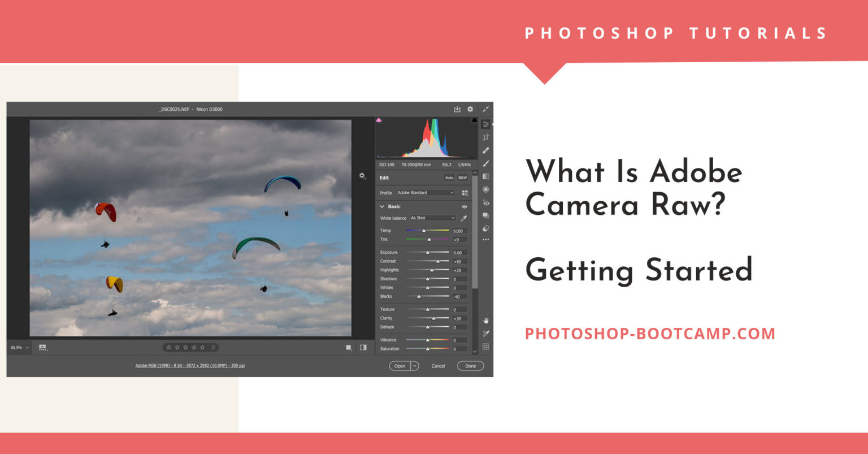Toggle Basic panel edits with the eye icon

[x=465, y=207]
